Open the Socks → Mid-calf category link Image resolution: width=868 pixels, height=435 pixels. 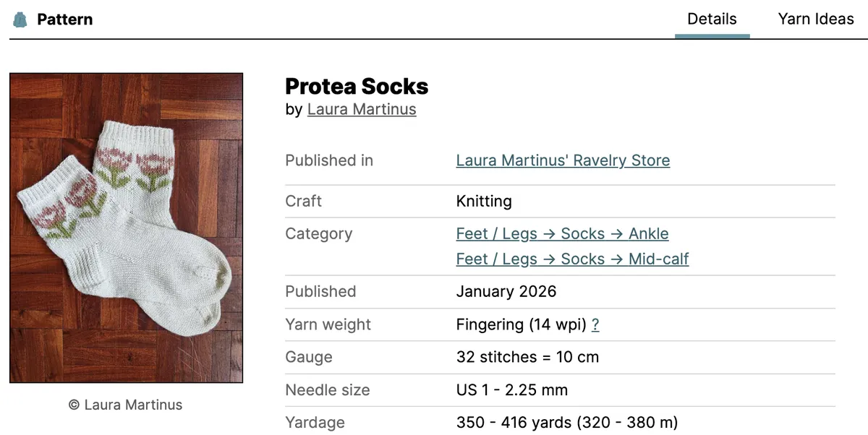pos(572,259)
